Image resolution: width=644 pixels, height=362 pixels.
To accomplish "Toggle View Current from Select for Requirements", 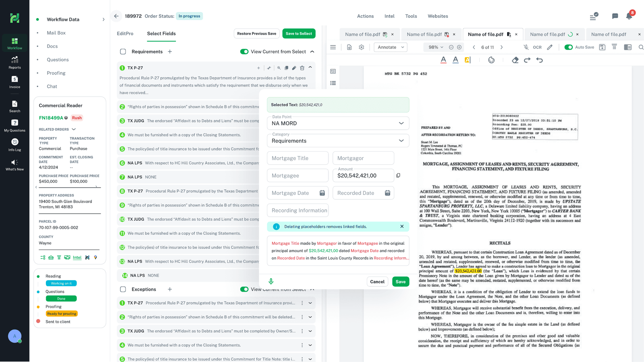I will (x=244, y=52).
